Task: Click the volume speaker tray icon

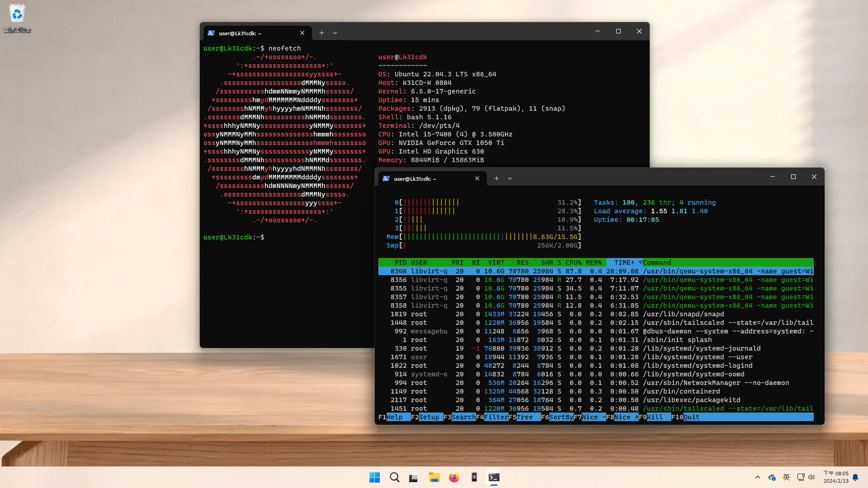Action: [x=811, y=478]
